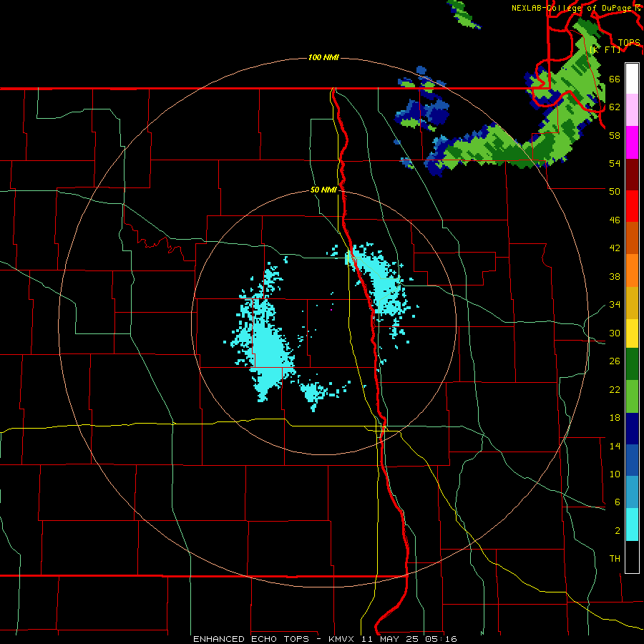644x644 pixels.
Task: Click the 2 value on the scale
Action: (x=617, y=531)
